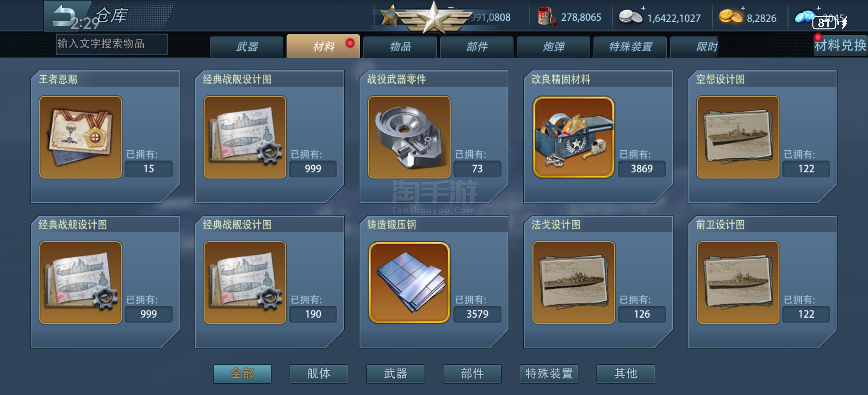This screenshot has height=395, width=868.
Task: Filter by 其他 category
Action: pyautogui.click(x=626, y=374)
